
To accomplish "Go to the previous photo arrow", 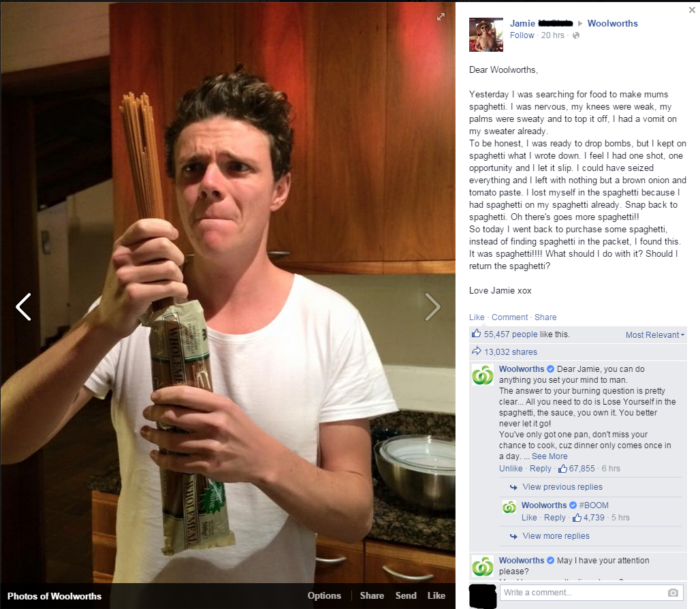I will [x=23, y=307].
